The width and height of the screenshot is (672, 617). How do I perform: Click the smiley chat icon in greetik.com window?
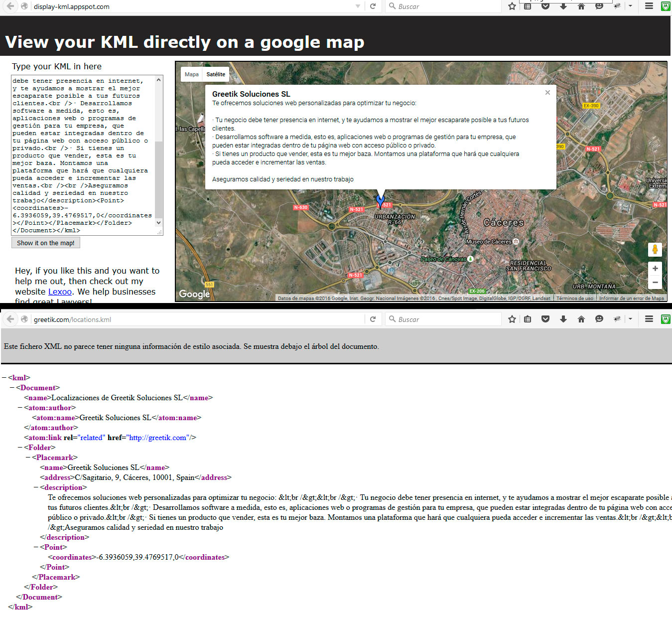(599, 319)
